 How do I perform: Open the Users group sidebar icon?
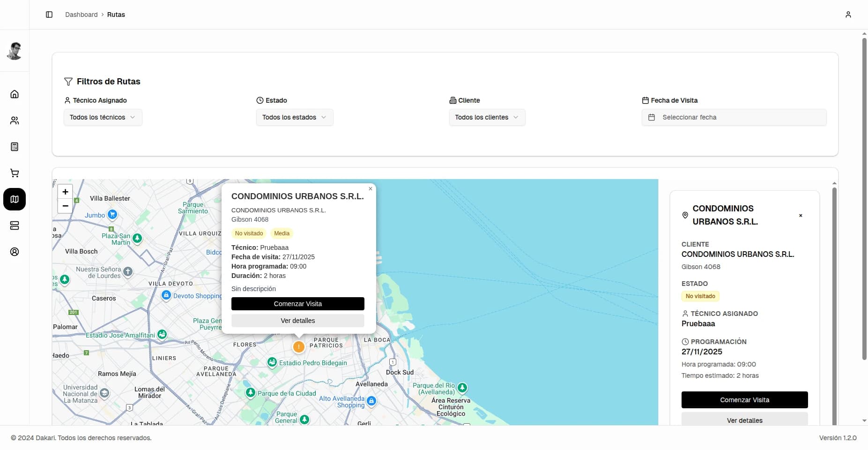click(x=15, y=120)
